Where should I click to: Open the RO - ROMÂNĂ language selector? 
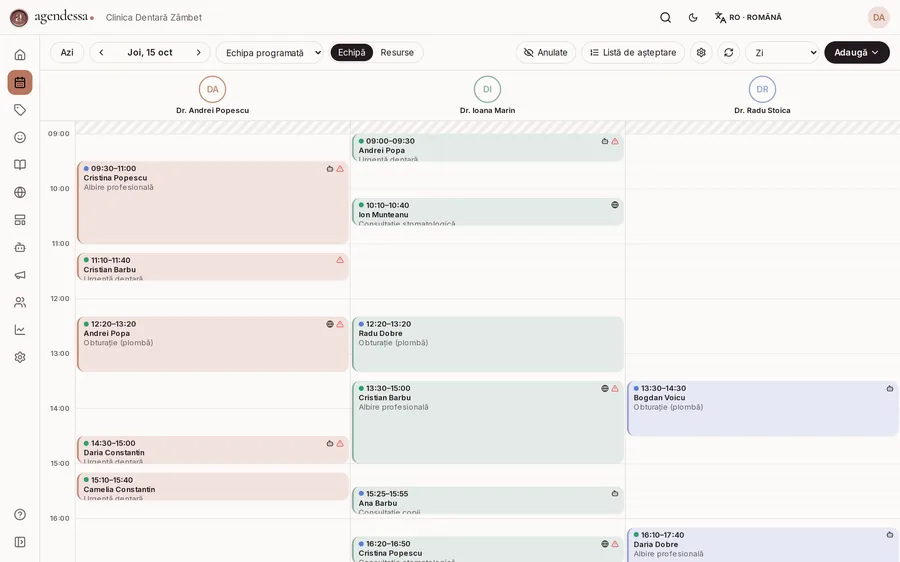748,17
